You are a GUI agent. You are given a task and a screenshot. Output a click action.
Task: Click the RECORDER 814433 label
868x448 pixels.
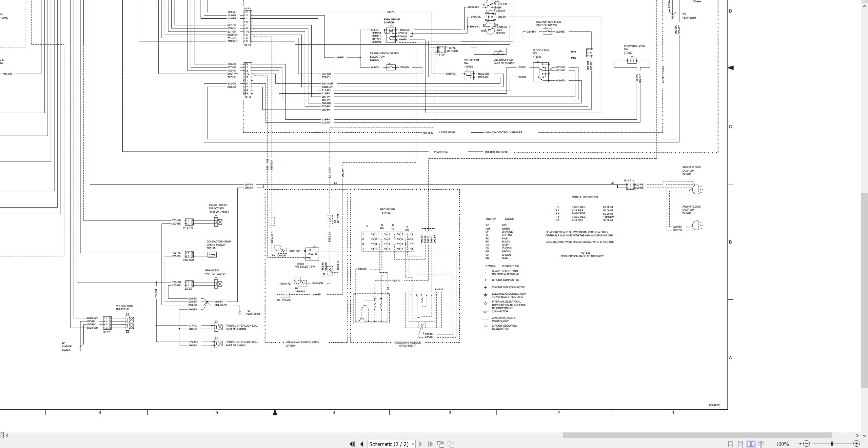click(x=388, y=211)
